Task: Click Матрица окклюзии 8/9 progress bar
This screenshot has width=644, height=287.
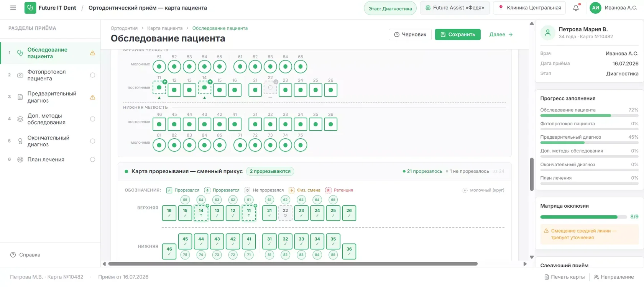Action: point(583,217)
